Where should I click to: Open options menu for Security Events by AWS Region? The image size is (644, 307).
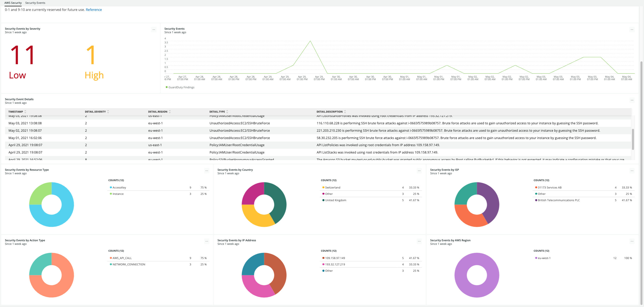coord(632,241)
